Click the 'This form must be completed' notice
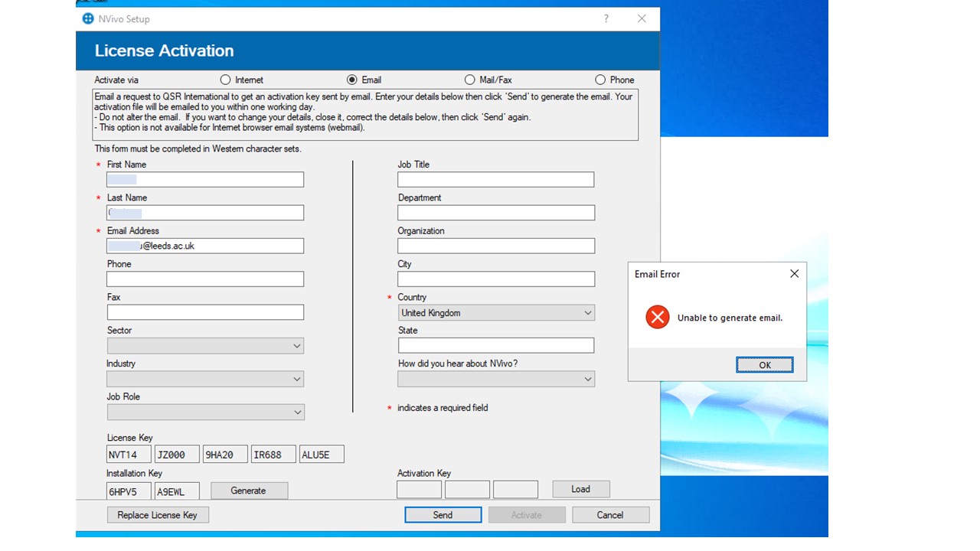 tap(198, 148)
